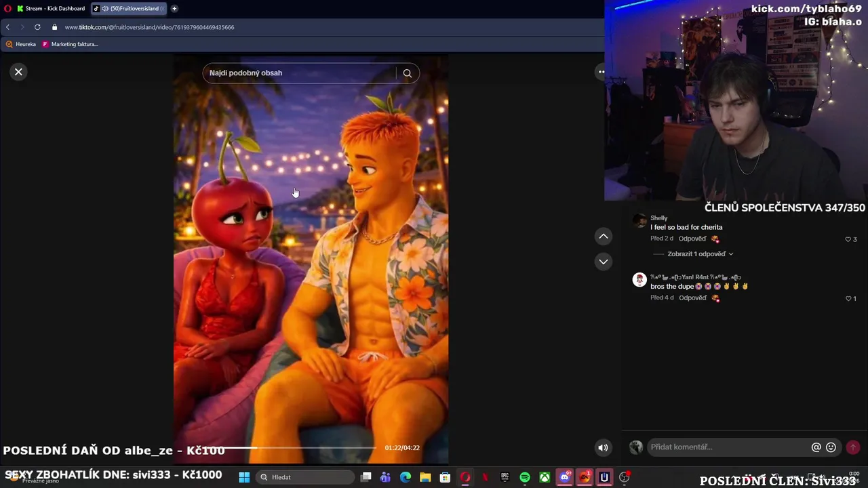Go back with the browser back arrow
The width and height of the screenshot is (868, 488).
coord(7,27)
